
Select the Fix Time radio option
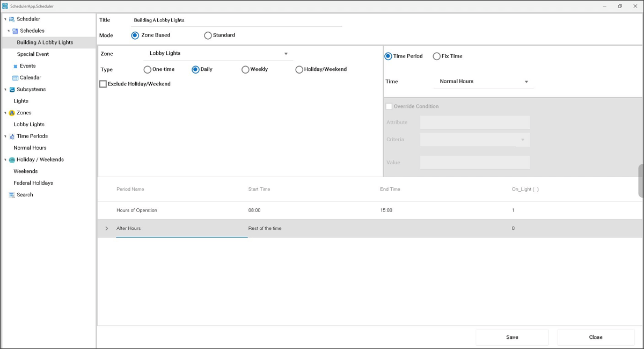436,56
